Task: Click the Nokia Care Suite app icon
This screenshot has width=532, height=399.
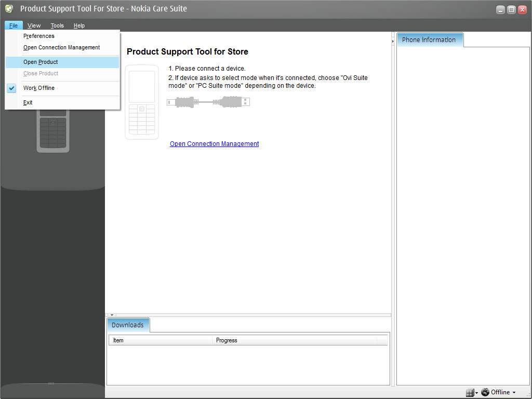Action: click(9, 9)
